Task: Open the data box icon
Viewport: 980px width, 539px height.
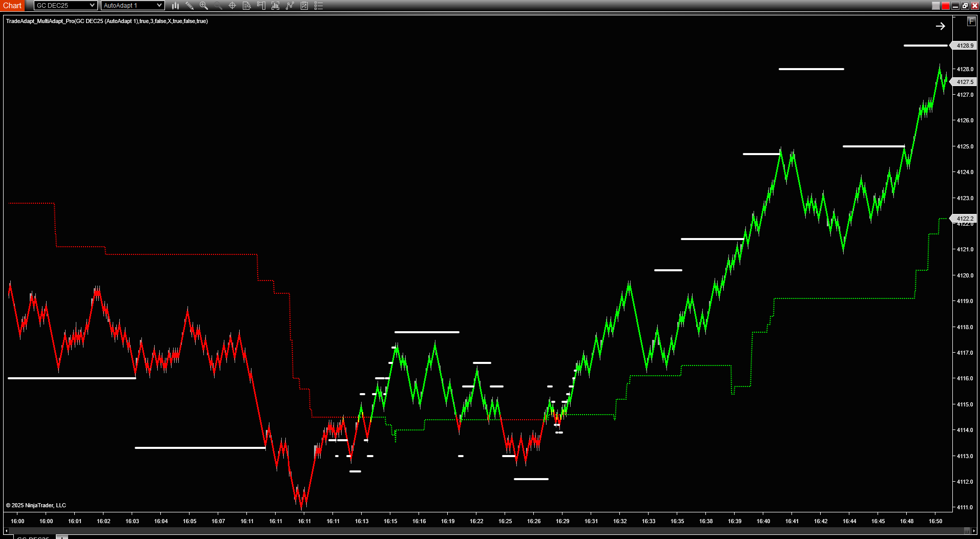Action: click(x=246, y=6)
